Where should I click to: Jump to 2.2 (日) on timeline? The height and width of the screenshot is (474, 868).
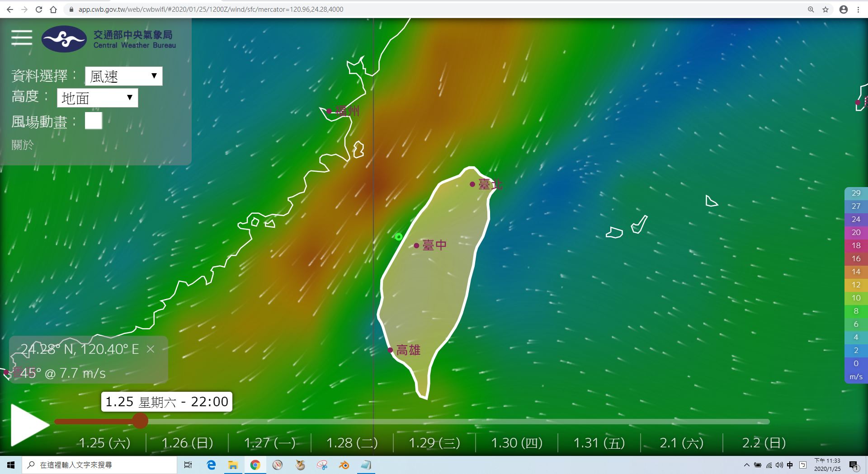tap(764, 443)
